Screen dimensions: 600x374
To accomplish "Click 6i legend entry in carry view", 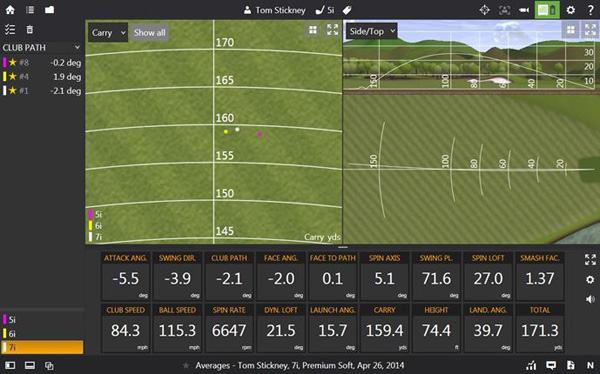I will coord(96,225).
